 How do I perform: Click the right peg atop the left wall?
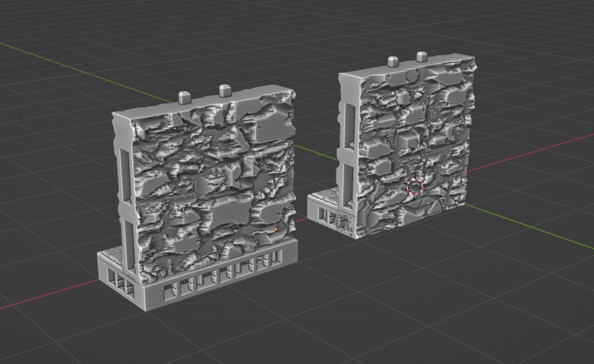tap(225, 91)
